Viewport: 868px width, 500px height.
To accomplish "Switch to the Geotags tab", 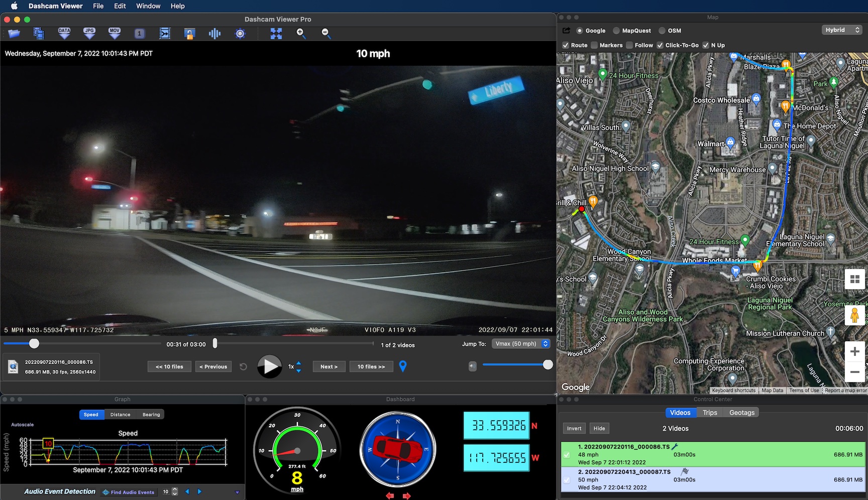I will (742, 413).
